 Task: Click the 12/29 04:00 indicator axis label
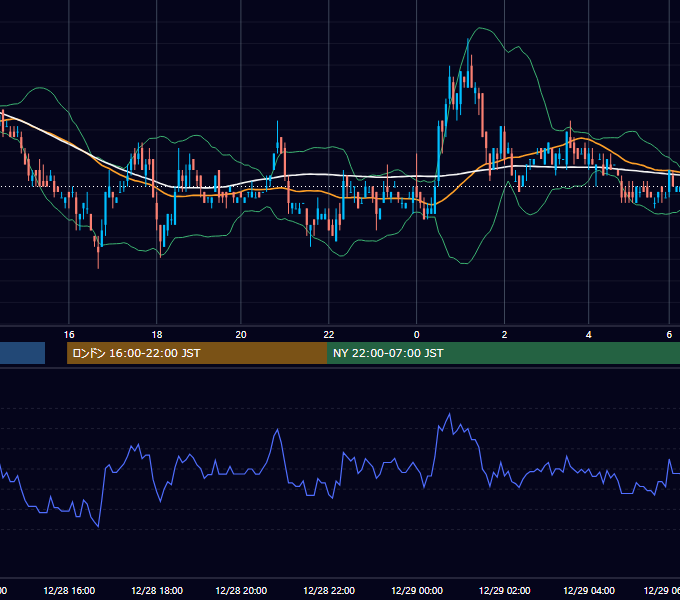click(x=589, y=590)
